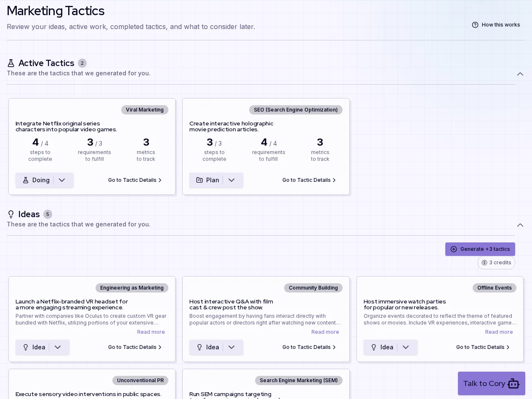Click the question mark help icon
The image size is (532, 399).
pyautogui.click(x=475, y=25)
